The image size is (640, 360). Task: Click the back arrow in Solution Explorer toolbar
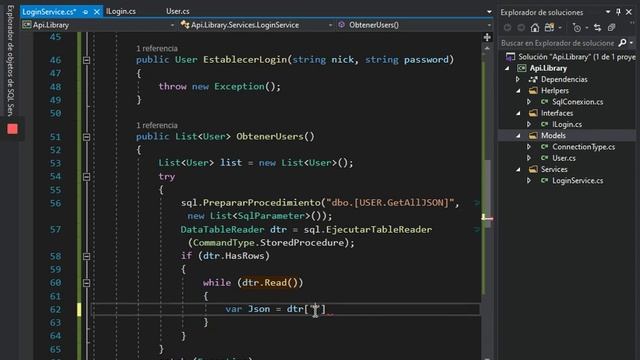[507, 28]
